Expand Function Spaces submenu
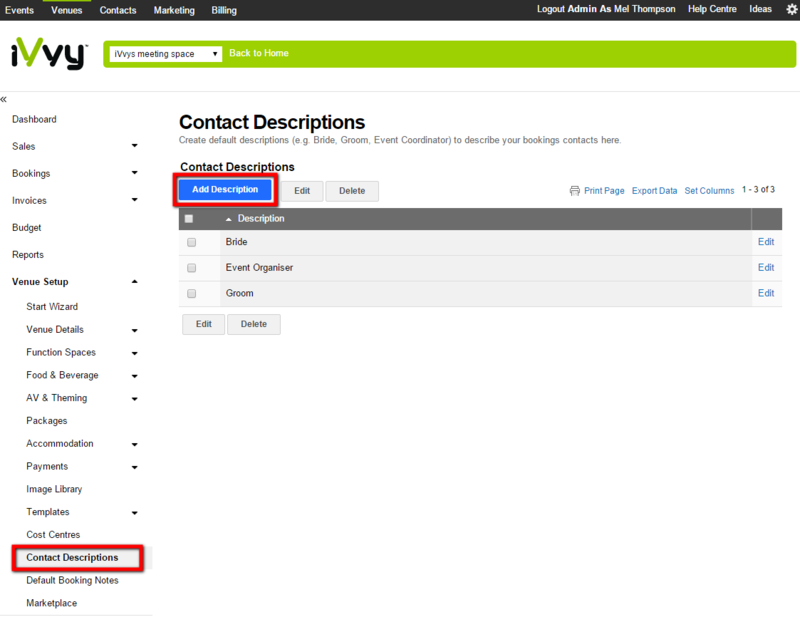This screenshot has height=622, width=800. pyautogui.click(x=134, y=353)
